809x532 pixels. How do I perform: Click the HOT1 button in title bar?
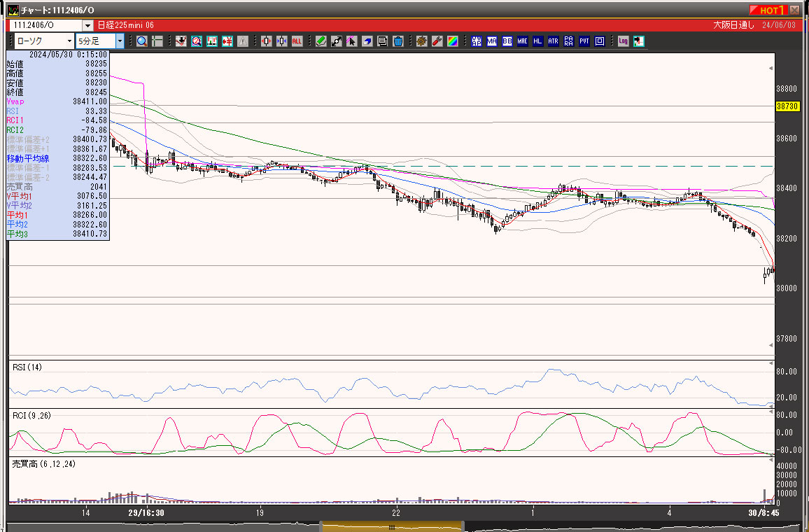click(x=768, y=10)
